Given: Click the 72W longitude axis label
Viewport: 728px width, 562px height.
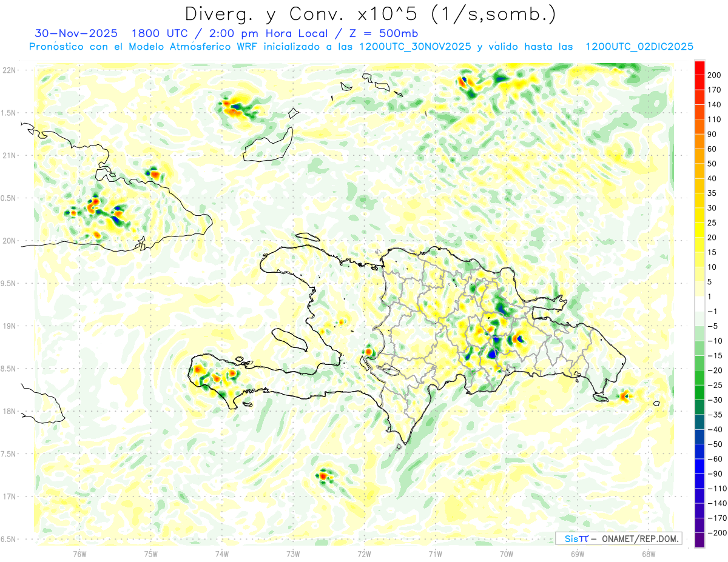Looking at the screenshot, I should [x=364, y=554].
